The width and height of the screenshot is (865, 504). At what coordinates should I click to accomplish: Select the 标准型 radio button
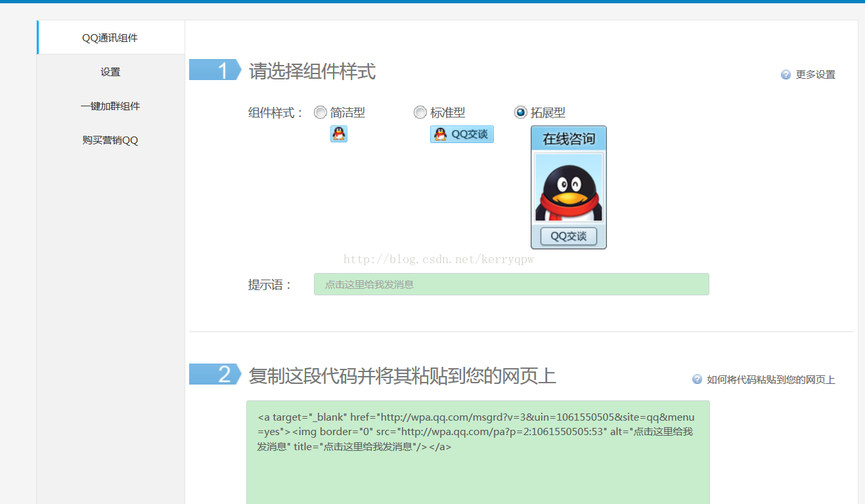pyautogui.click(x=420, y=113)
